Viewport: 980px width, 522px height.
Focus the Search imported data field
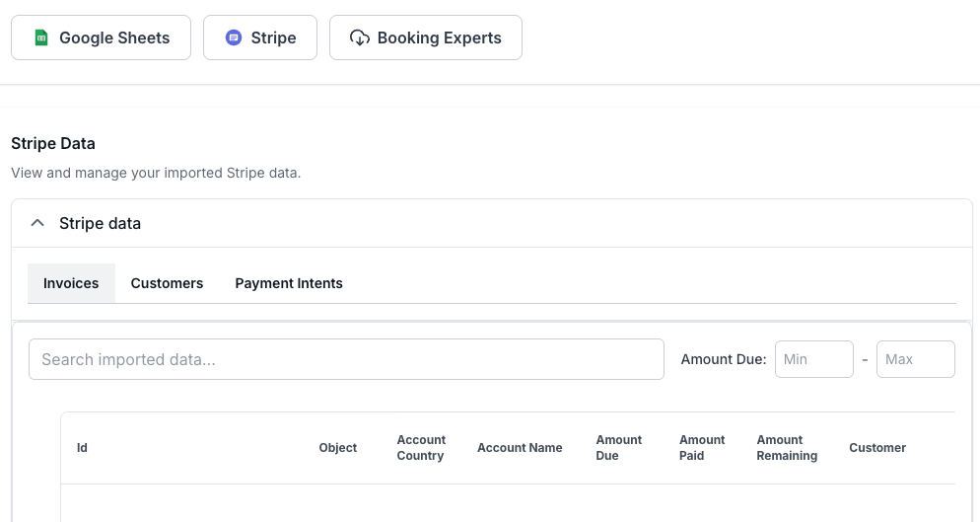click(x=346, y=359)
